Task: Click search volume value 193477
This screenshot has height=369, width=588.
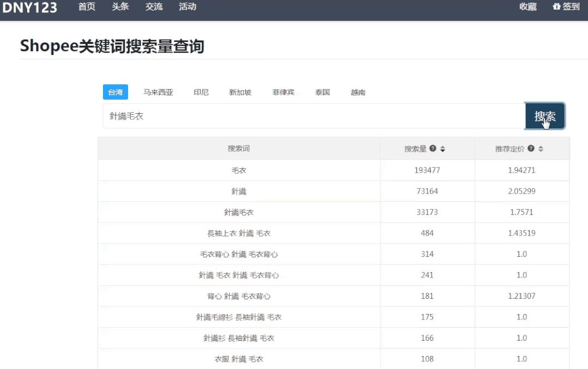Action: point(427,170)
